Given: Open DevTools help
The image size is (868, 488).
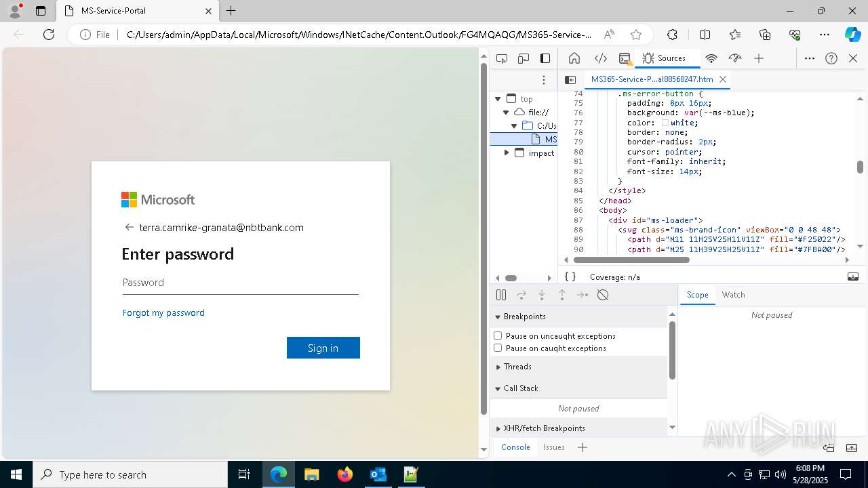Looking at the screenshot, I should [831, 58].
